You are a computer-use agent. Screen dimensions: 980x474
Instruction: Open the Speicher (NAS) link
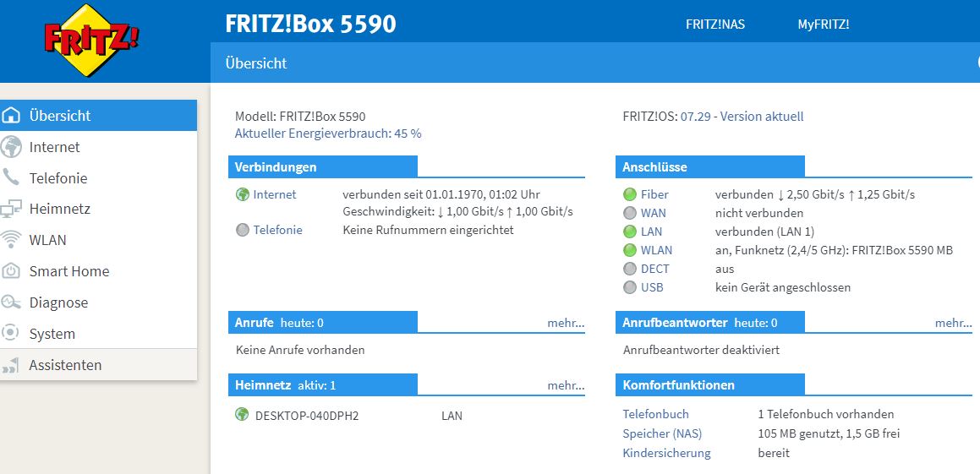[662, 433]
